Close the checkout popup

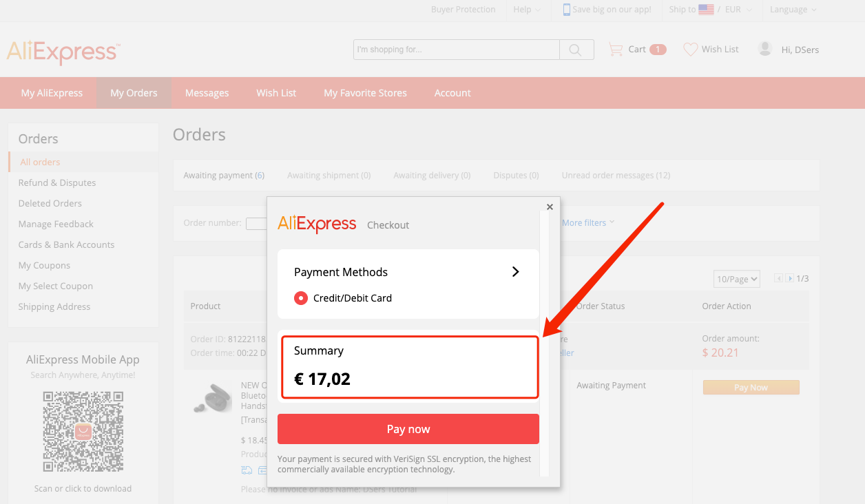tap(550, 207)
